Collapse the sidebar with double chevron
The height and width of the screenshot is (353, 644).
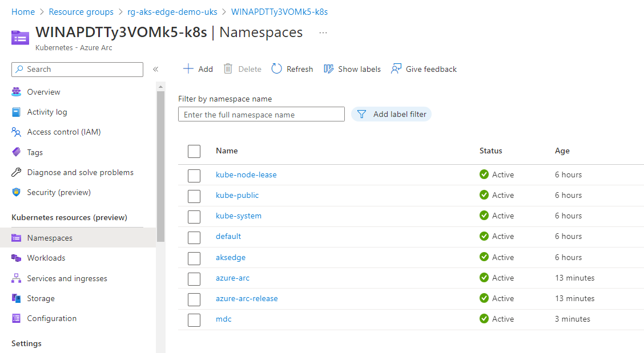pos(156,69)
